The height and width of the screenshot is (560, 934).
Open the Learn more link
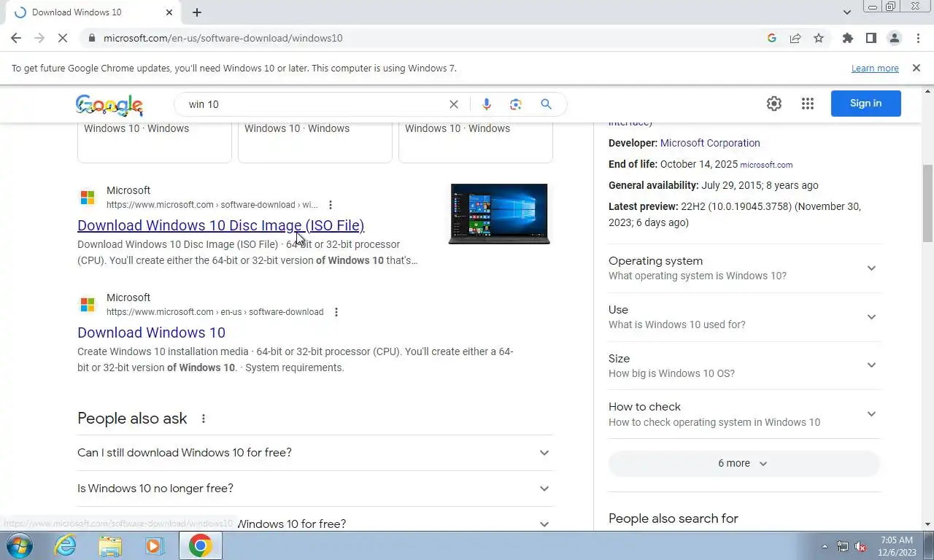[875, 68]
